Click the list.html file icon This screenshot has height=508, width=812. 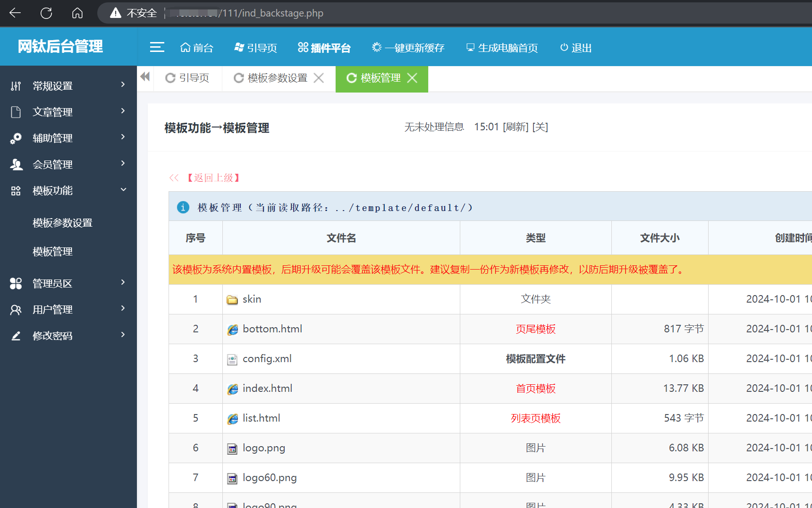click(x=232, y=419)
